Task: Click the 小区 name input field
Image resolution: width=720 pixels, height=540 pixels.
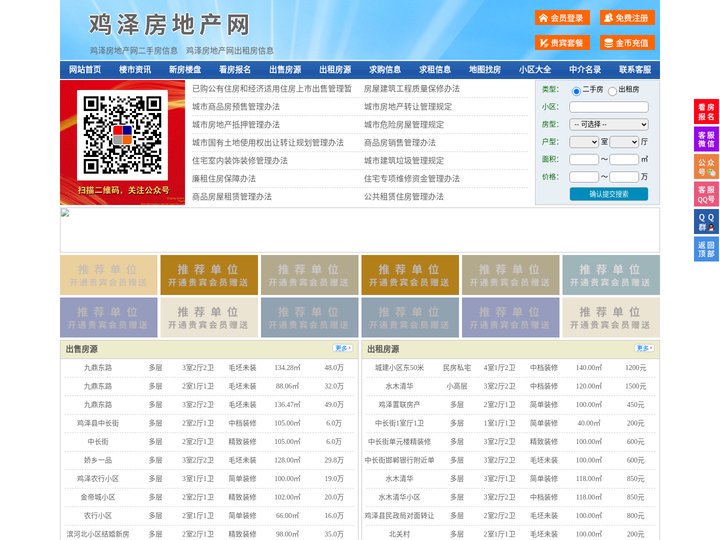Action: pyautogui.click(x=609, y=107)
